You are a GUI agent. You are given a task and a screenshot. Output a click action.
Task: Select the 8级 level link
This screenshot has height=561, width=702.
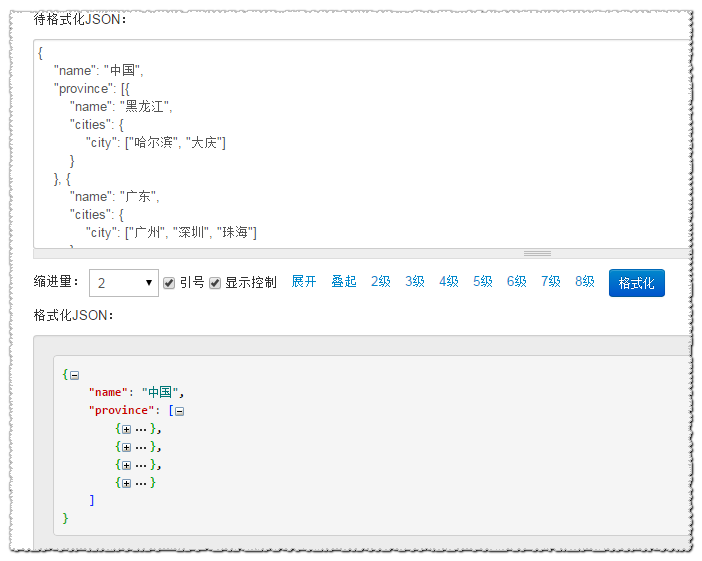(585, 282)
